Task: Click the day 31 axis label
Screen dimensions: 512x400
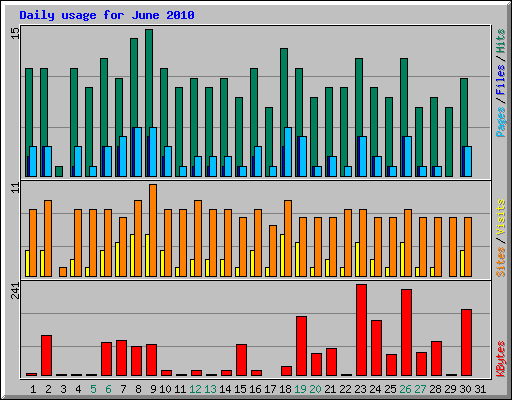Action: coord(480,389)
